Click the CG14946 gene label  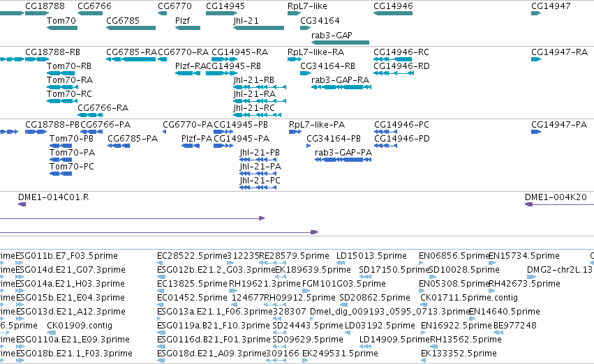click(393, 6)
